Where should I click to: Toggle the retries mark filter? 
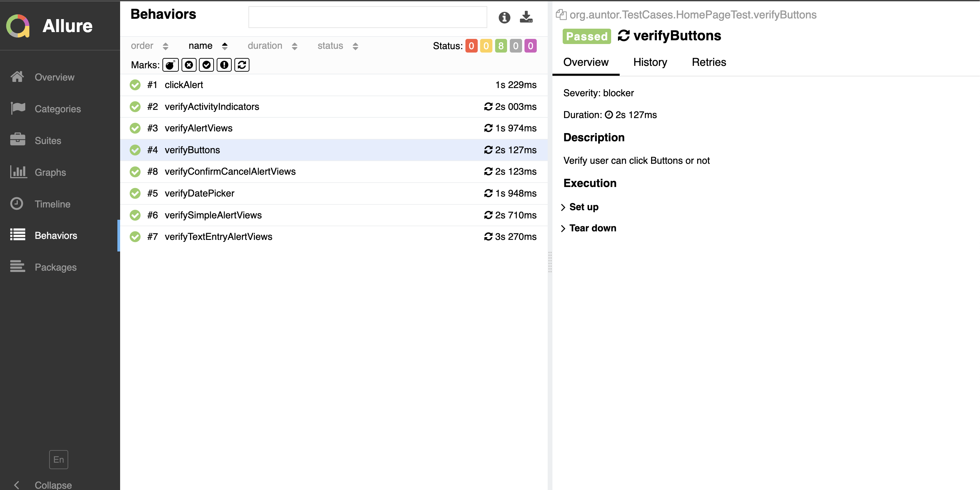(242, 65)
